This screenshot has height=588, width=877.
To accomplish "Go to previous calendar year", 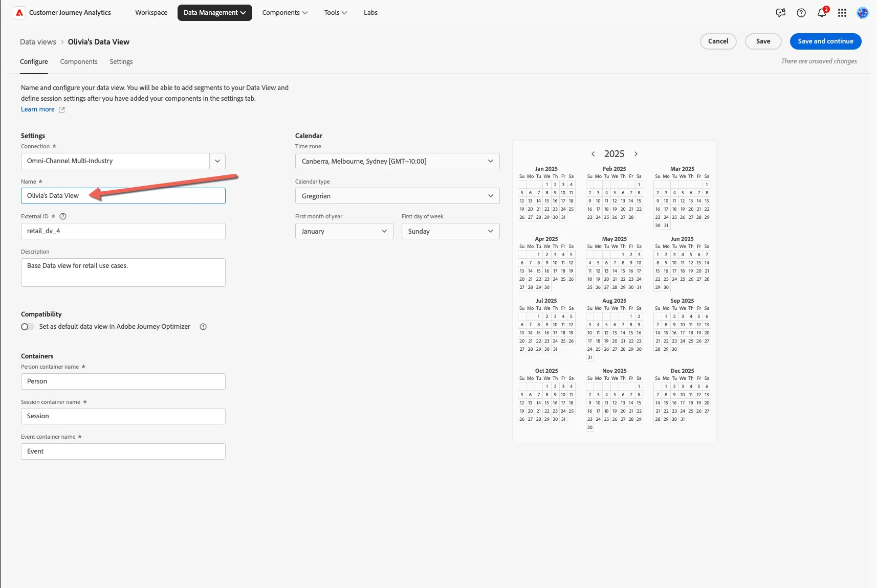I will click(x=593, y=154).
